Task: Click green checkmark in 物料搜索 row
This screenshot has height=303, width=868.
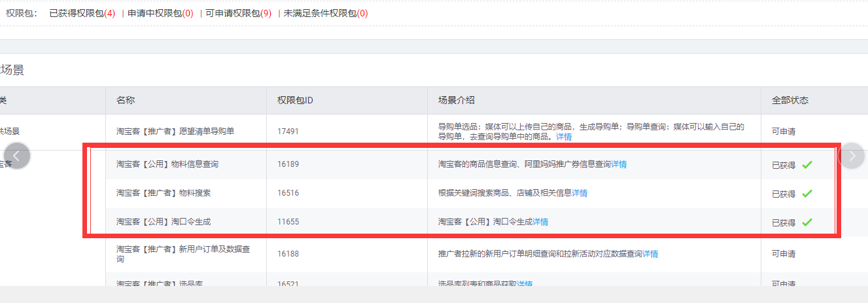Action: point(807,194)
